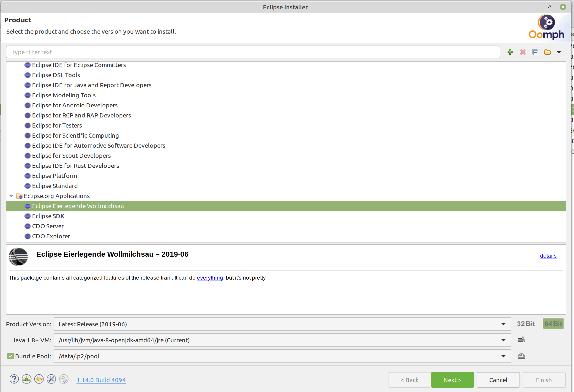Collapse the Eclipse.org Applications category
Image resolution: width=574 pixels, height=392 pixels.
tap(11, 196)
